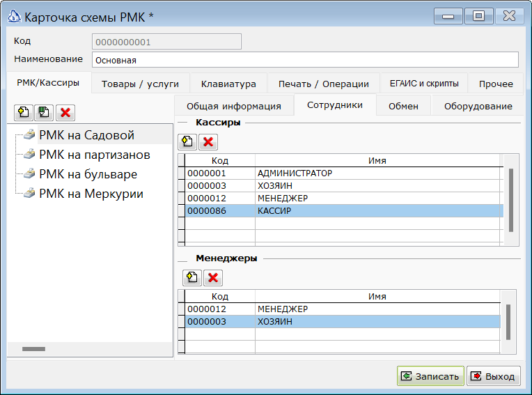The image size is (532, 395).
Task: Click the register icon beside РМК на партизанов
Action: 29,155
